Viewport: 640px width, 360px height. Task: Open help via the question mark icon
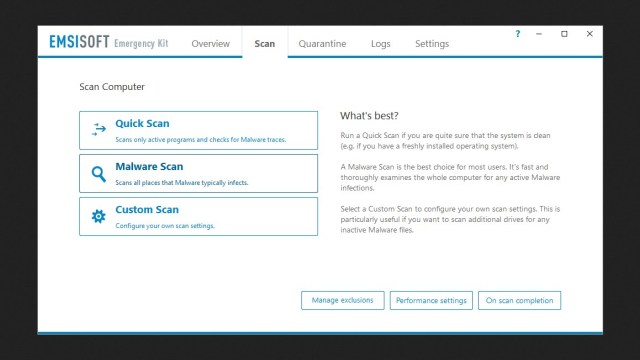point(518,34)
